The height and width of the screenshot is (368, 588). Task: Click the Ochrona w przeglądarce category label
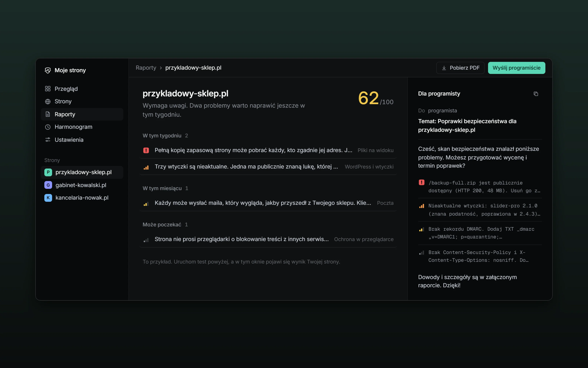[364, 239]
